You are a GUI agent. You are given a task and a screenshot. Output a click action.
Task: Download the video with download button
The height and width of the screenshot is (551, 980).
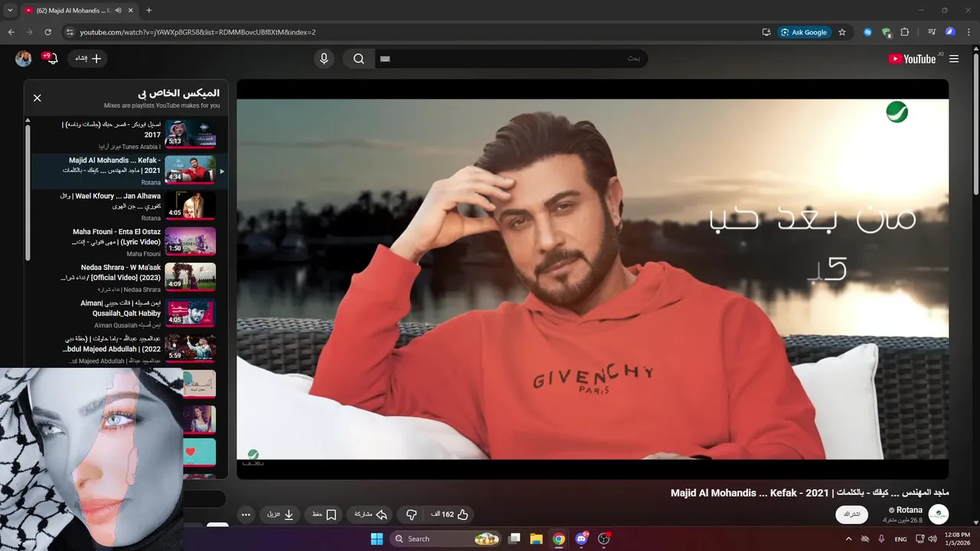(x=280, y=515)
